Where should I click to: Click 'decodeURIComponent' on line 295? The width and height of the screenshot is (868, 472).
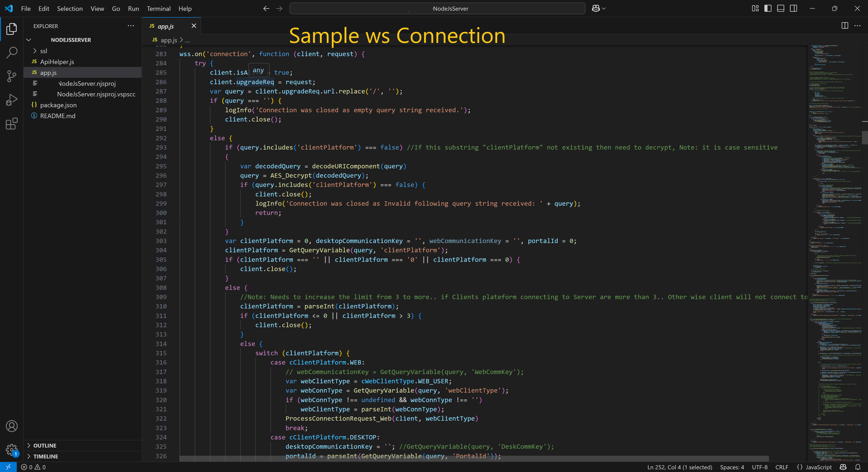(x=346, y=166)
